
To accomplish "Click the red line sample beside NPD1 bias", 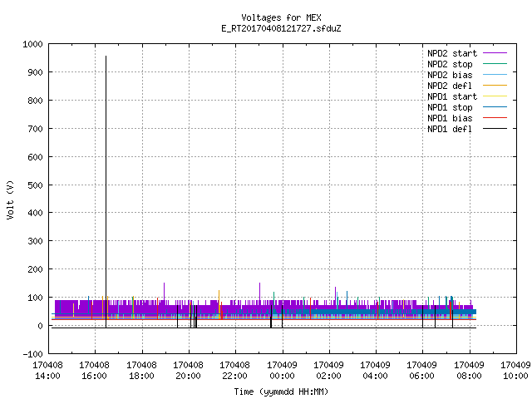I will click(495, 118).
